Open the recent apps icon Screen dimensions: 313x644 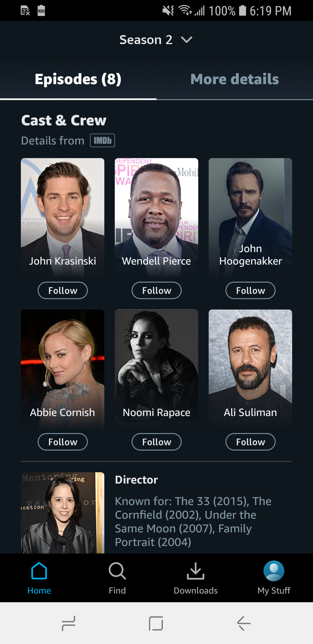coord(69,623)
